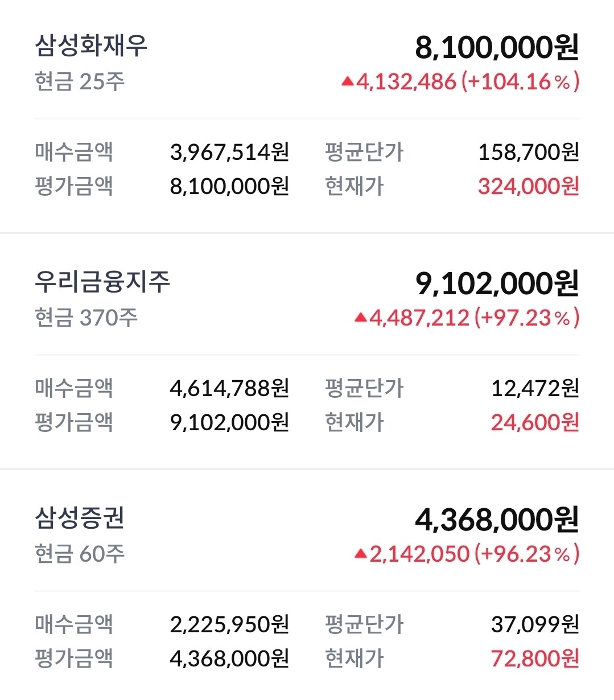Click 우리금융지주 current price 24,600원
The height and width of the screenshot is (700, 614).
click(535, 422)
